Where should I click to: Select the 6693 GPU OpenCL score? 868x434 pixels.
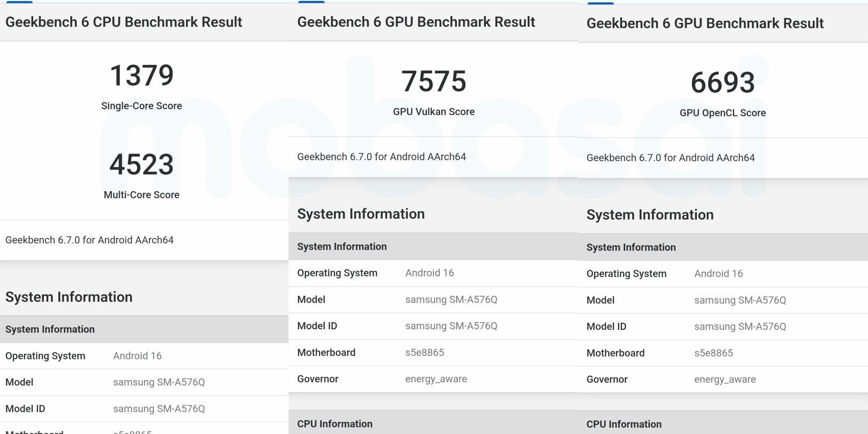[723, 83]
